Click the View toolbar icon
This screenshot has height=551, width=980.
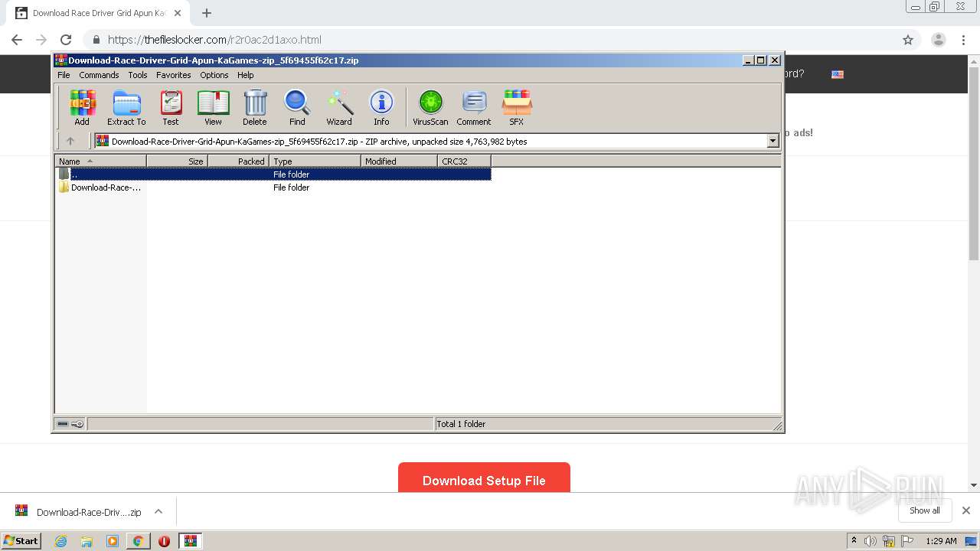pos(213,107)
